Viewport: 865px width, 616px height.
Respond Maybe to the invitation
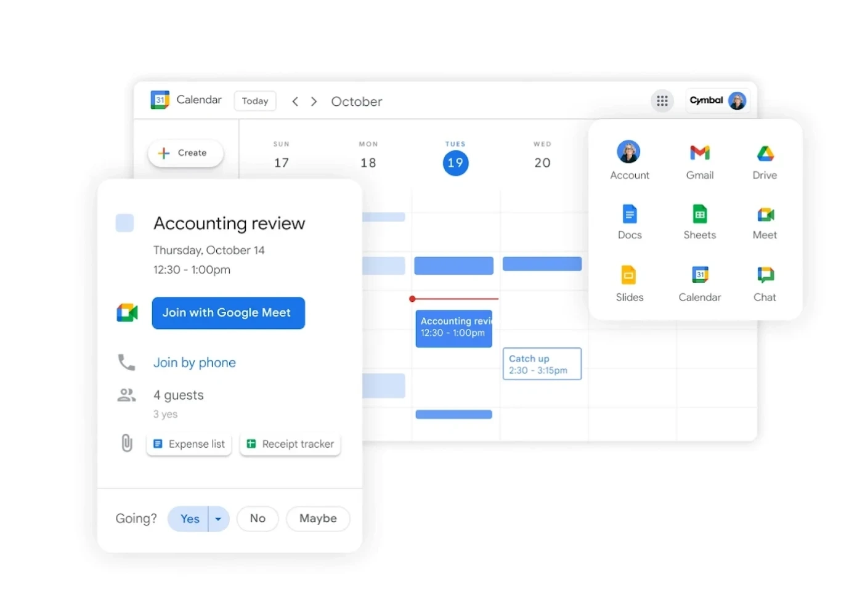click(x=318, y=519)
